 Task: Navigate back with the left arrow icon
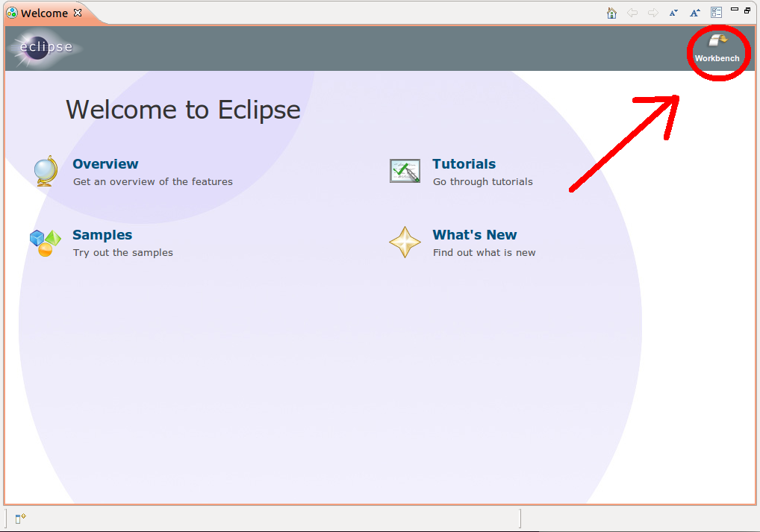coord(632,13)
